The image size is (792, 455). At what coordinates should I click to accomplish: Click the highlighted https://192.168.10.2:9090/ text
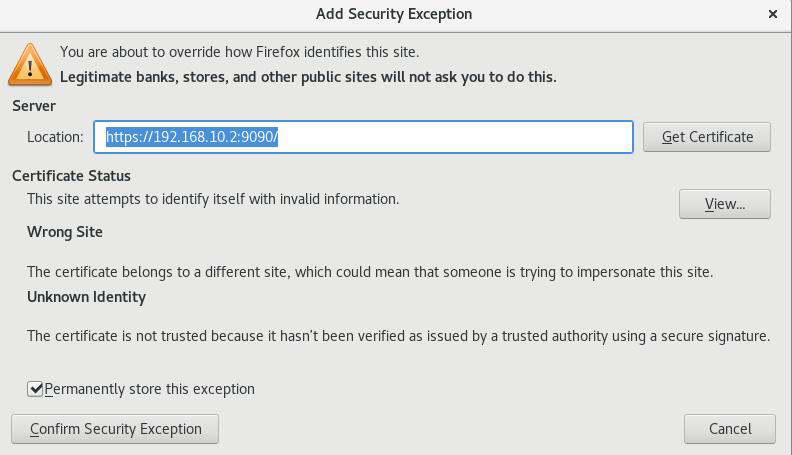(192, 137)
